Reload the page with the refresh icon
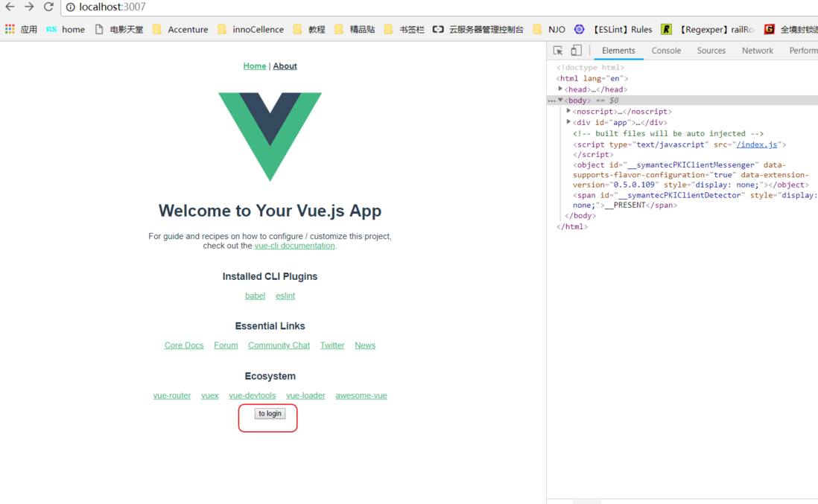 (48, 7)
